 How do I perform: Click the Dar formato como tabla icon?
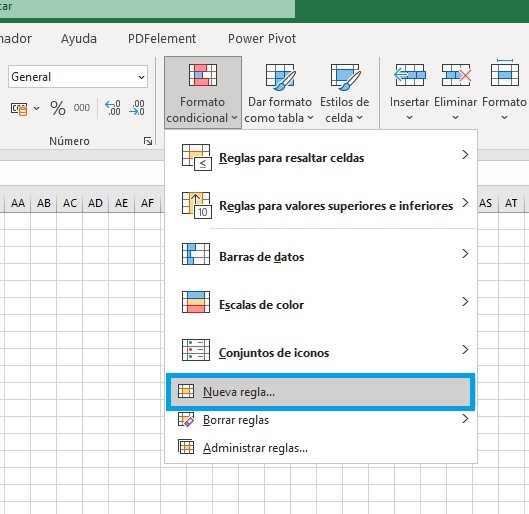click(280, 77)
